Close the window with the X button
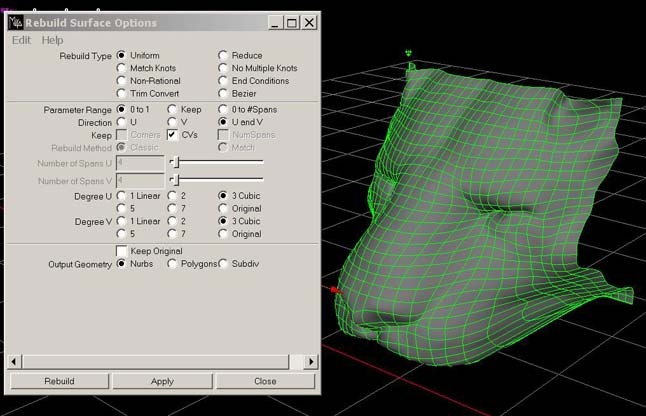Image resolution: width=646 pixels, height=416 pixels. click(x=309, y=23)
